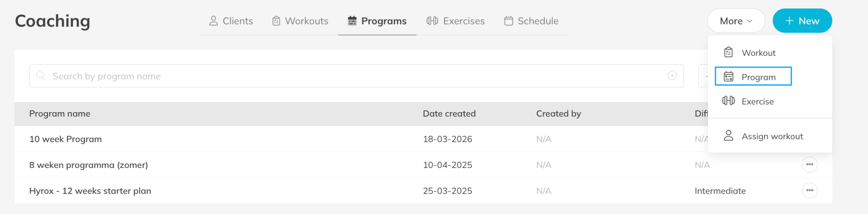Click the Schedule tab calendar icon

[509, 21]
